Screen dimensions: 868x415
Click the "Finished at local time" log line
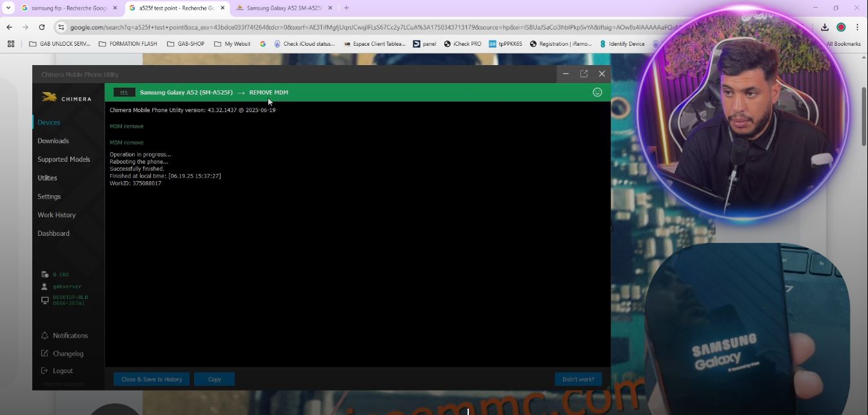[x=165, y=176]
